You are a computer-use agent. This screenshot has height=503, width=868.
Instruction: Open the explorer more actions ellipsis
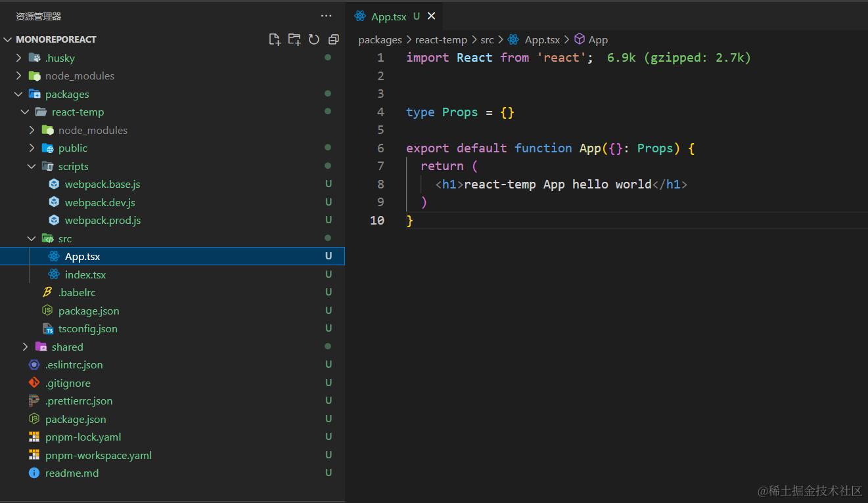point(326,16)
